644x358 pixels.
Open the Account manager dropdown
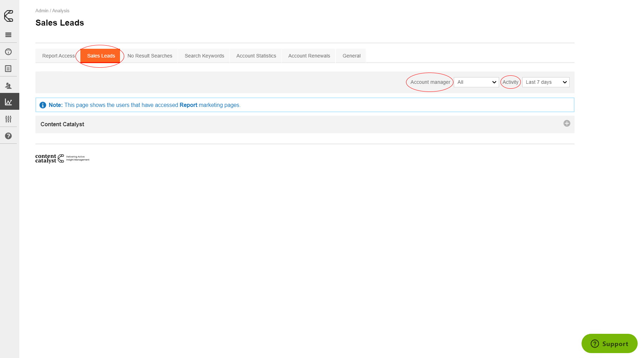click(476, 82)
